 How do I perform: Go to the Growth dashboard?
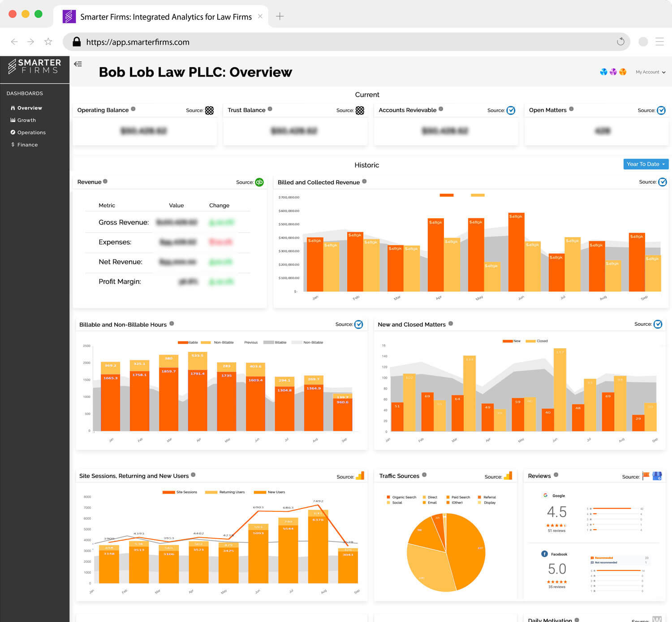26,120
